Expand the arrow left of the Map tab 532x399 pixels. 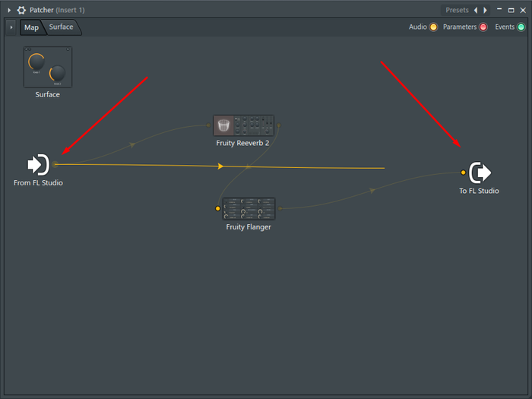point(11,27)
